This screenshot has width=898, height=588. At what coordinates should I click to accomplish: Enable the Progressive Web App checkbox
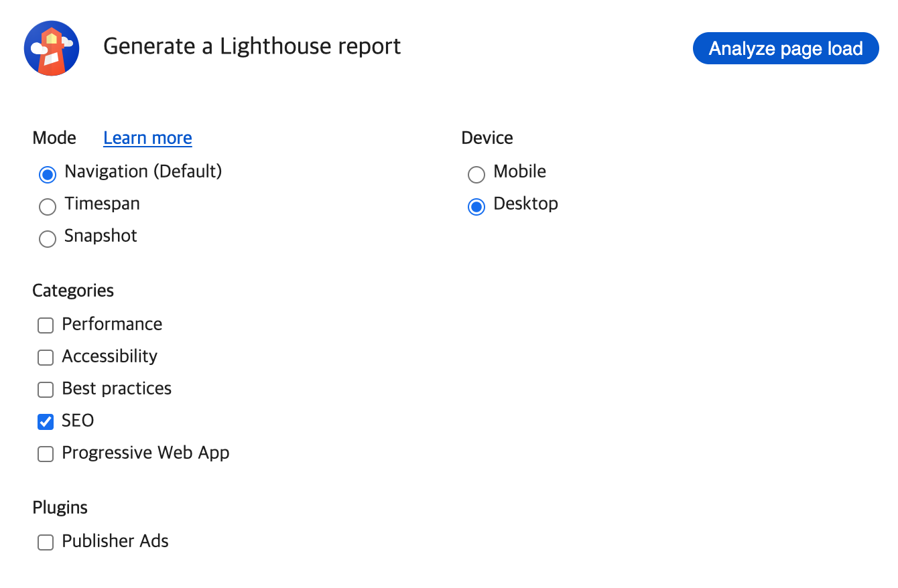tap(46, 454)
